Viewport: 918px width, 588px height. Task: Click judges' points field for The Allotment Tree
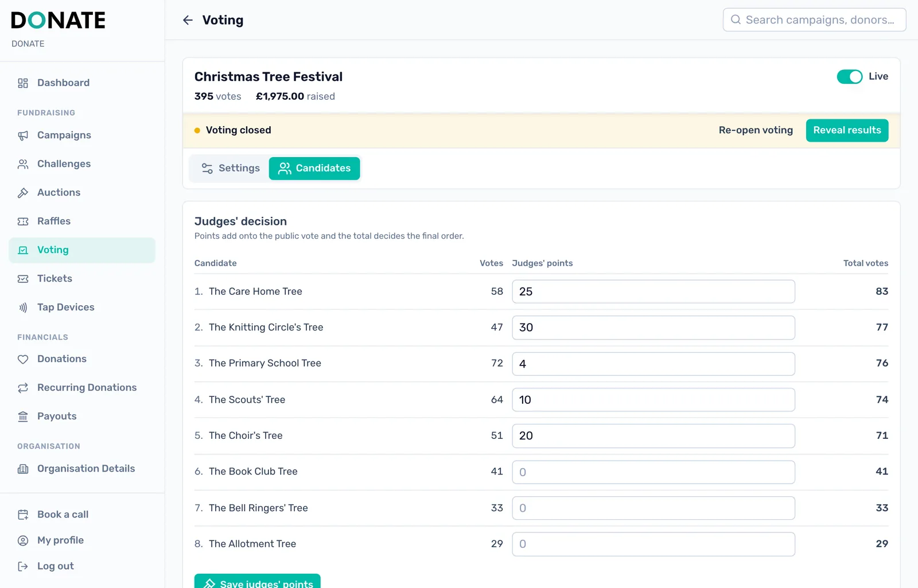(653, 544)
